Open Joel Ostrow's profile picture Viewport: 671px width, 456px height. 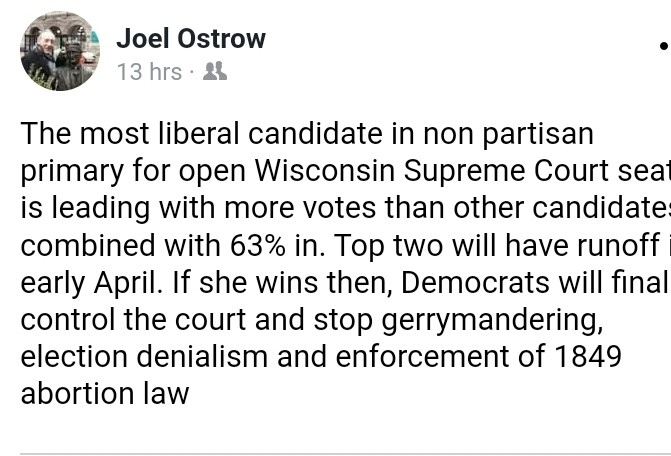pyautogui.click(x=60, y=51)
